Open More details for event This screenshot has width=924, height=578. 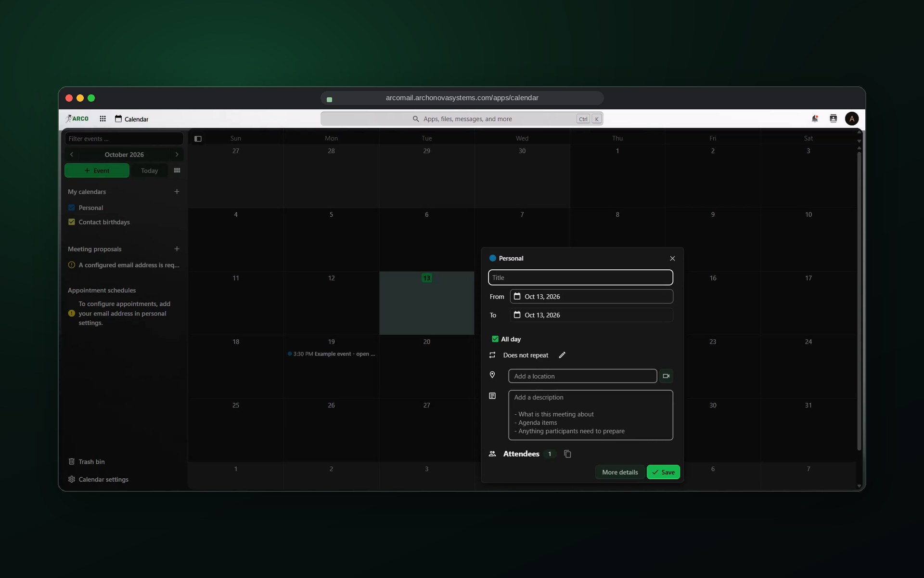620,473
